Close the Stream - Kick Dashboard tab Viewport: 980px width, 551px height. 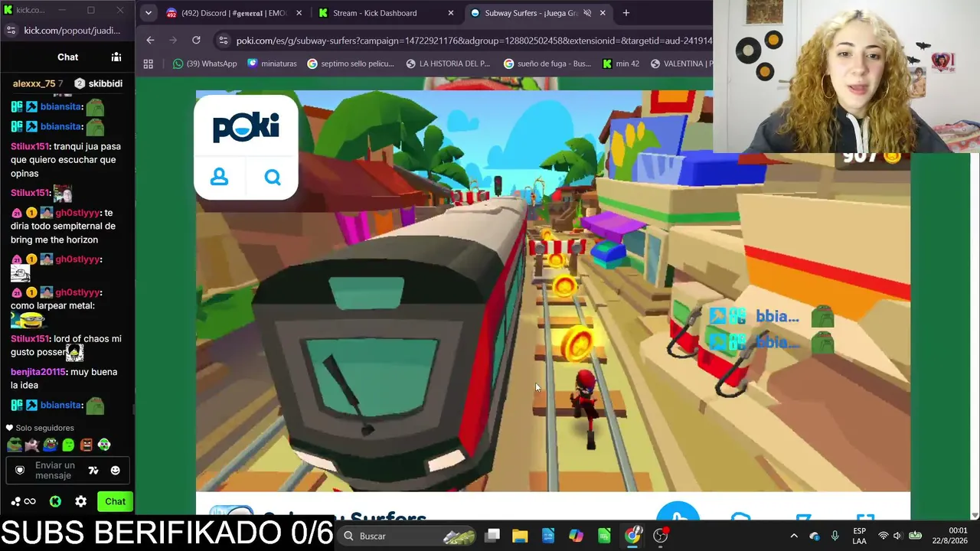tap(451, 13)
